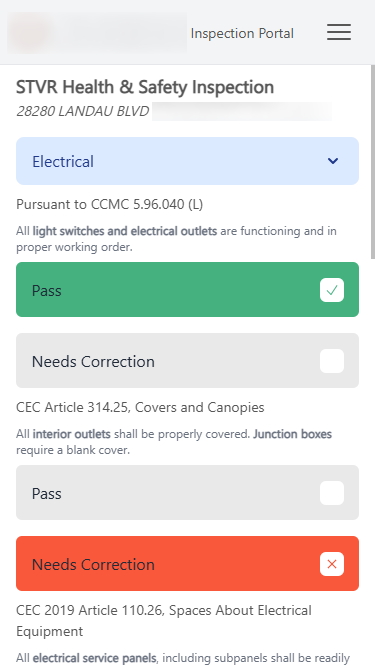This screenshot has width=375, height=667.
Task: Click the green checkmark icon in the Pass row
Action: point(332,290)
